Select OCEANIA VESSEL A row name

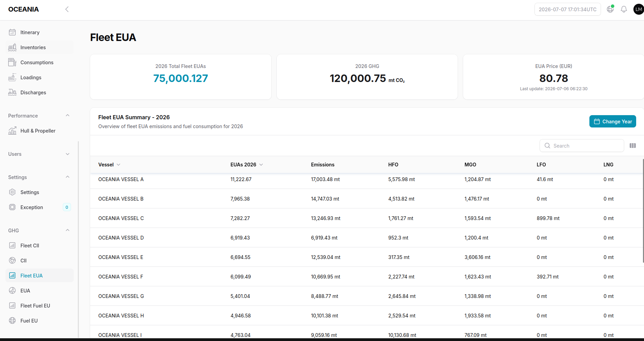[121, 179]
